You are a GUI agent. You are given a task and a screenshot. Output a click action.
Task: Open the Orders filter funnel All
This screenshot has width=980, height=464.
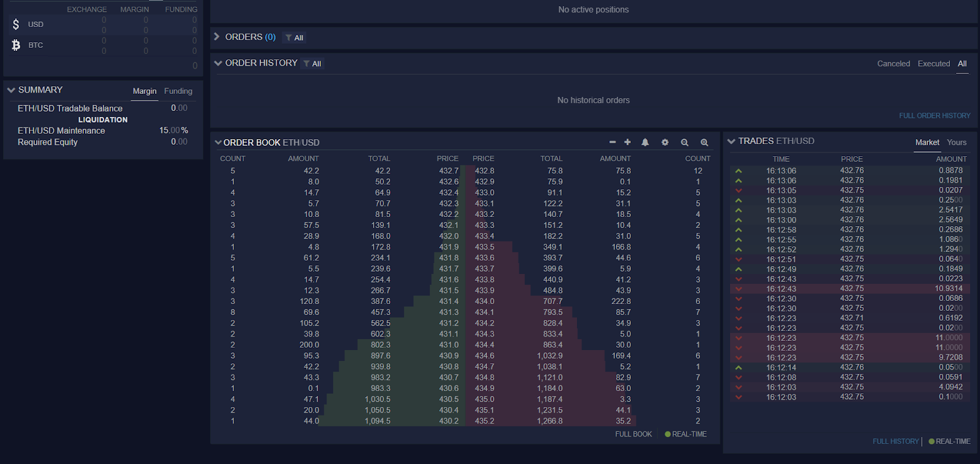coord(294,37)
